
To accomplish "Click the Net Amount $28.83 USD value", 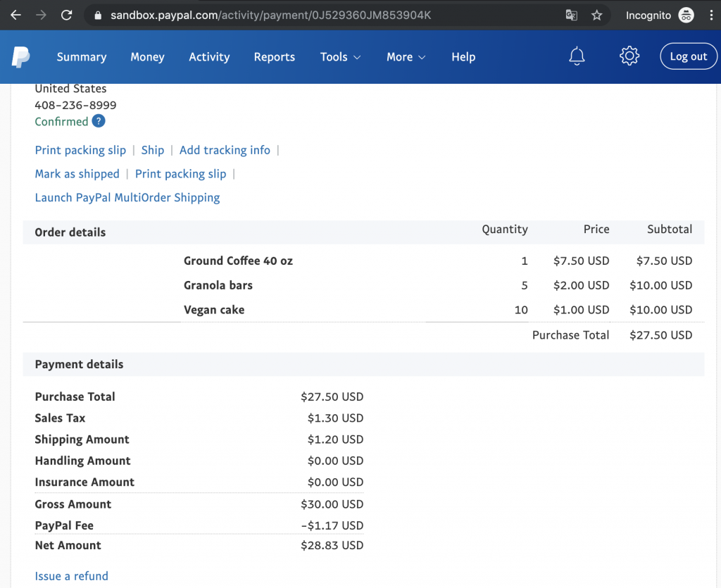I will point(332,545).
